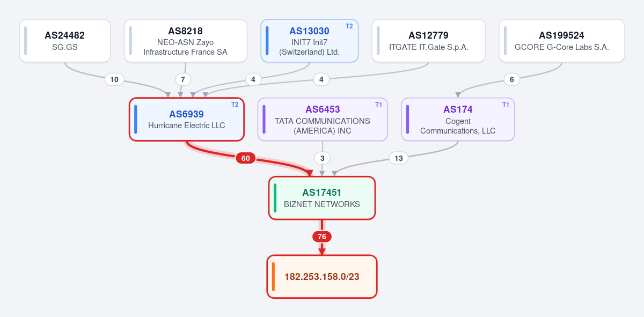
Task: Select the AS12779 ITGATE node
Action: coord(429,41)
